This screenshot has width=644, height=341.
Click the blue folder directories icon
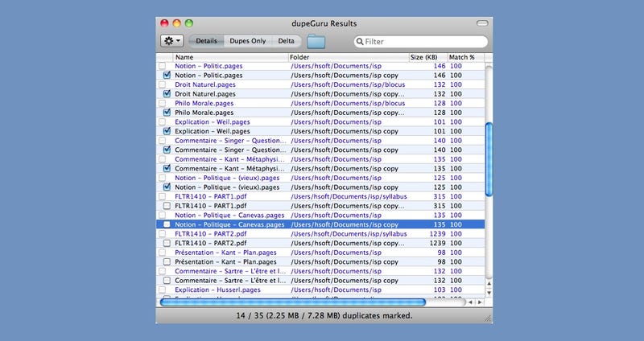click(x=316, y=42)
